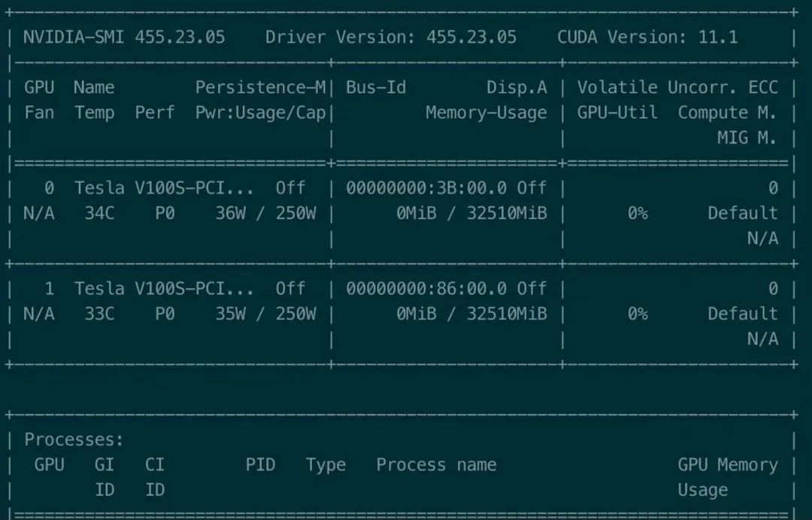This screenshot has width=812, height=520.
Task: Click the Driver Version 455.23.05 text
Action: (391, 37)
